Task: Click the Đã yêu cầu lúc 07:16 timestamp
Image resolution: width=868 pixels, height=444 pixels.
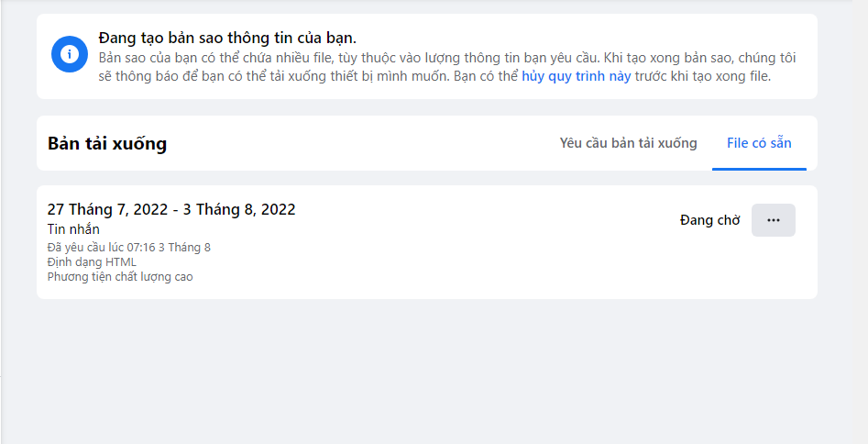Action: point(128,247)
